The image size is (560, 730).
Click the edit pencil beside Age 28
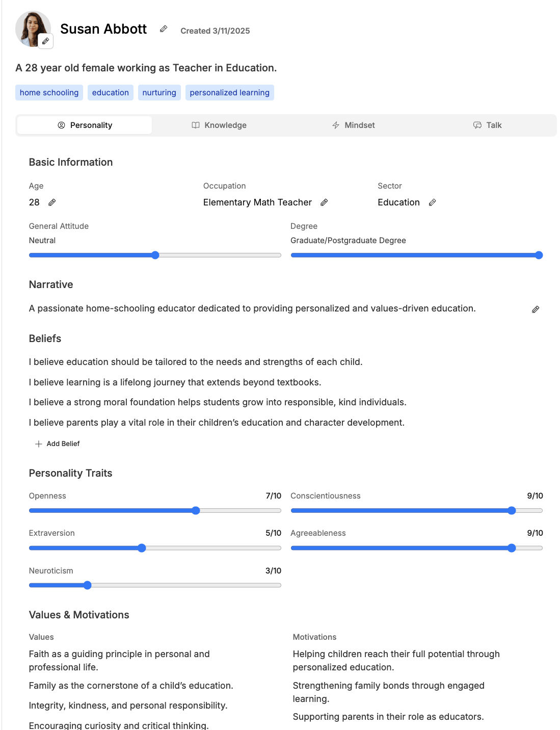(x=52, y=202)
